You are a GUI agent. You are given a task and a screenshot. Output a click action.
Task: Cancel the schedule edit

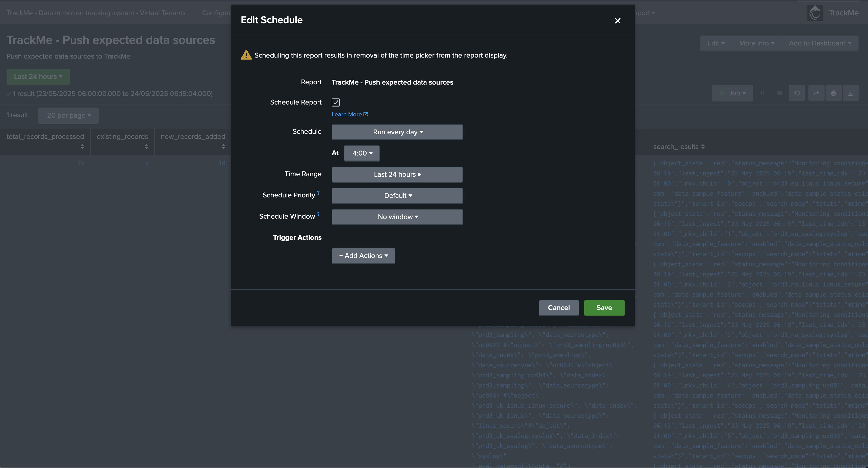[558, 308]
